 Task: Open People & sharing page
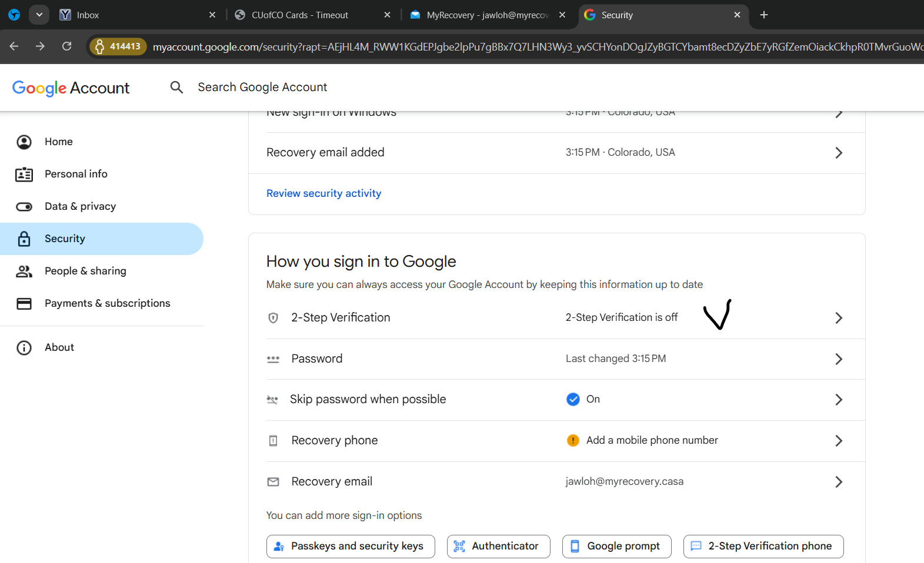pyautogui.click(x=85, y=271)
